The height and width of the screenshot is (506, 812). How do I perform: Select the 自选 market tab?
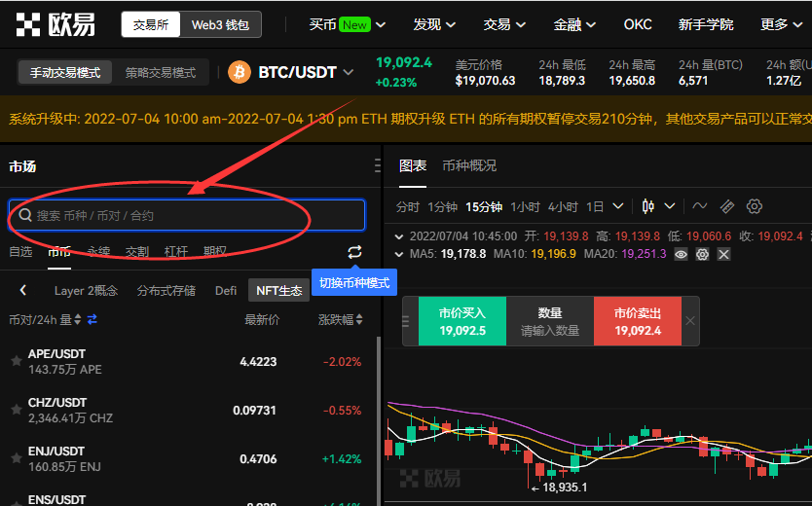point(20,252)
